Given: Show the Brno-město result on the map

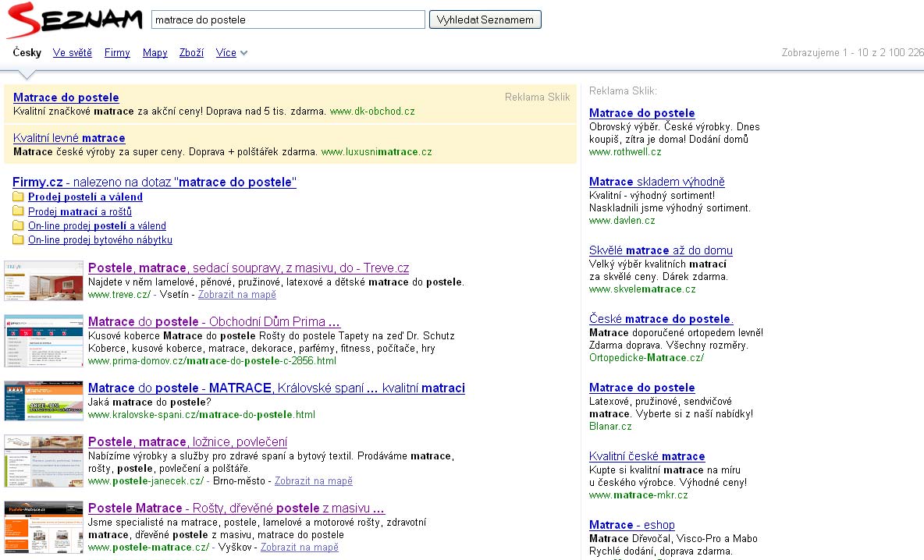Looking at the screenshot, I should [x=314, y=481].
